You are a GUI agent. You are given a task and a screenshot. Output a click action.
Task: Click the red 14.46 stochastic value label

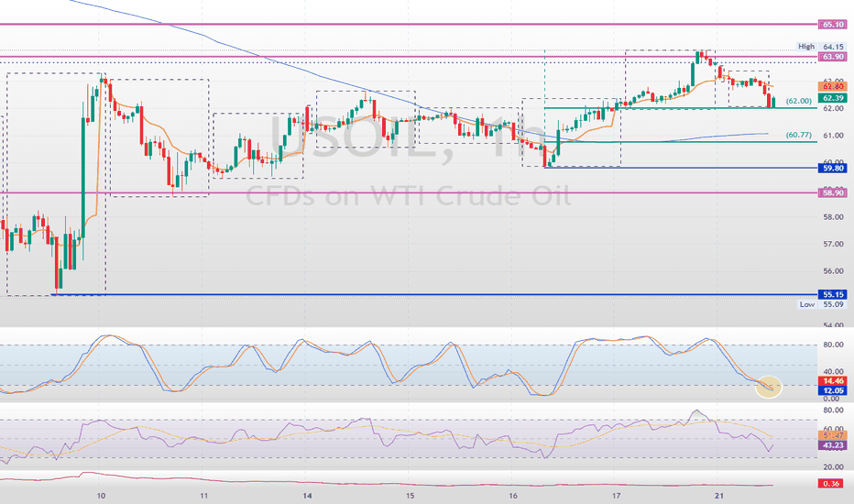pos(832,381)
